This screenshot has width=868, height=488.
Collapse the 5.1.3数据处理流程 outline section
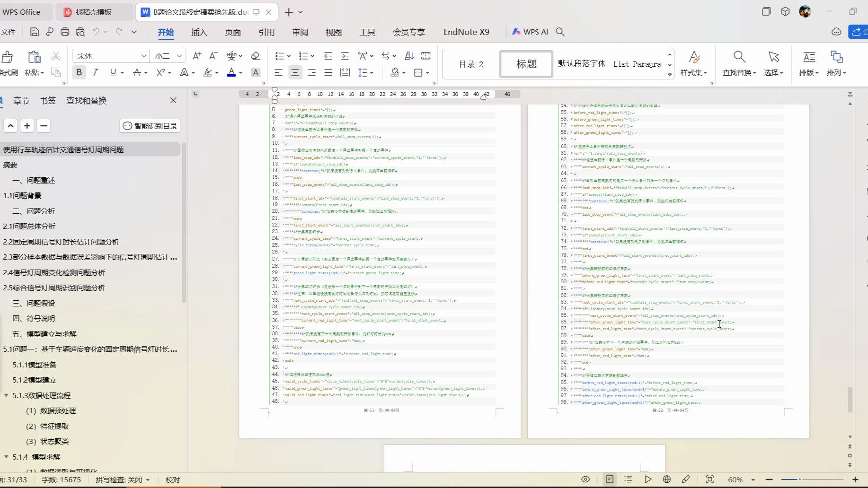[7, 395]
